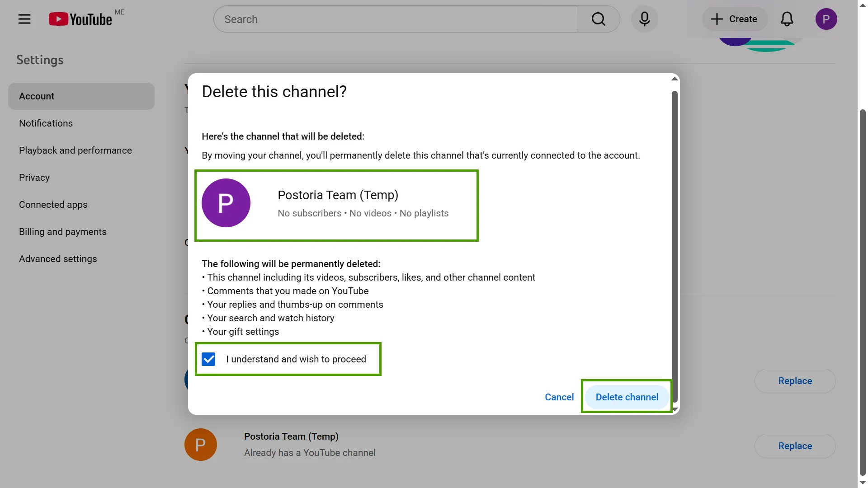Select Billing and payments
The height and width of the screenshot is (488, 868).
pyautogui.click(x=62, y=231)
